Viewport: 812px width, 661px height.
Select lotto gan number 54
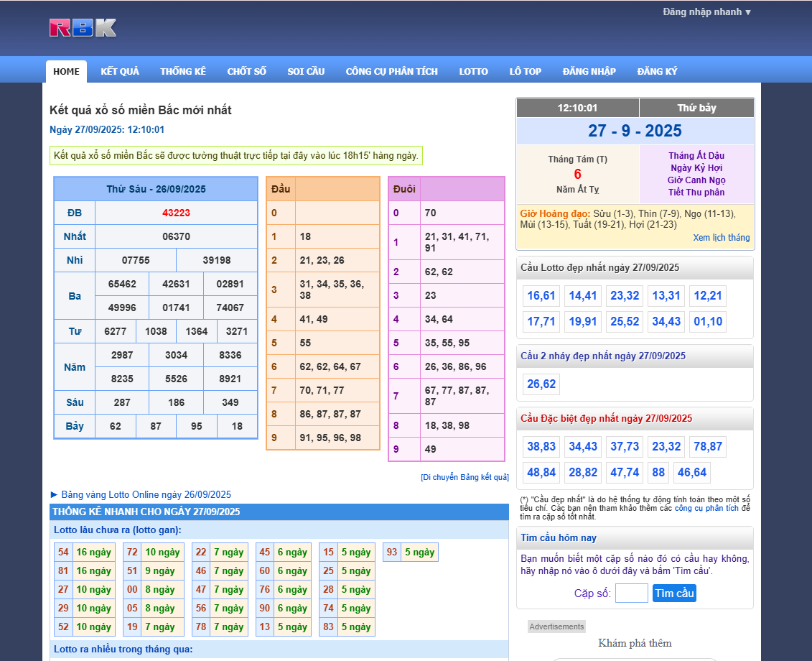pos(63,553)
